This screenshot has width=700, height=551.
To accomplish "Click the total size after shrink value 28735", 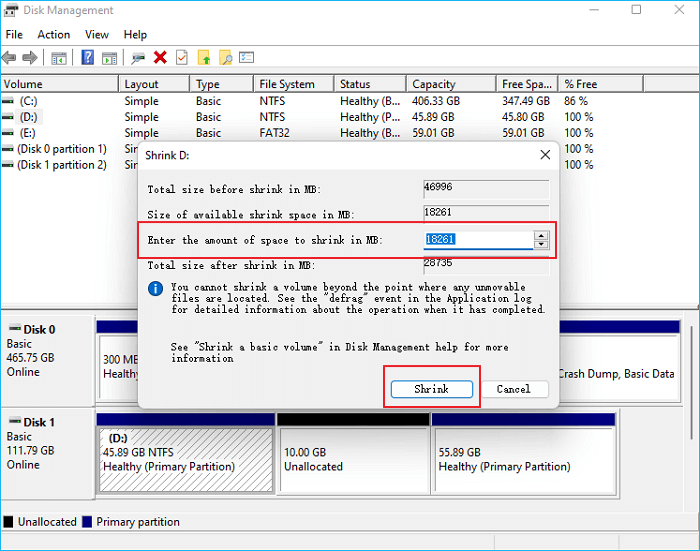I will point(486,265).
